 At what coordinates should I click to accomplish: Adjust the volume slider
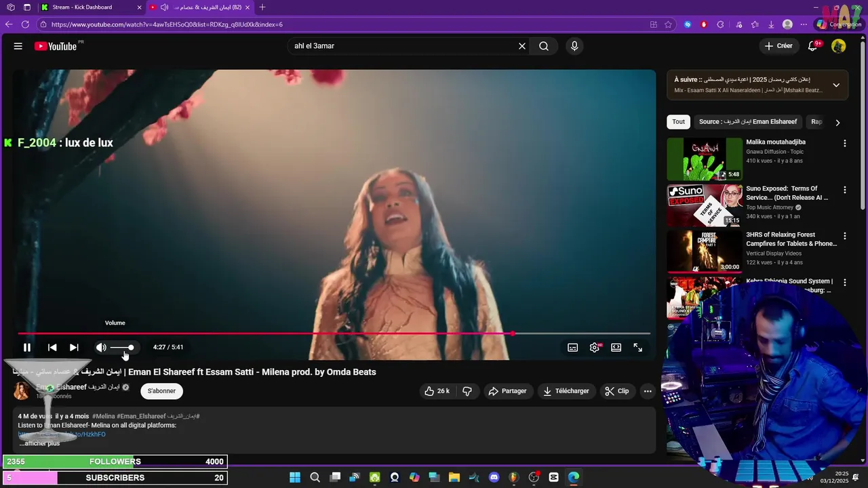[x=122, y=347]
